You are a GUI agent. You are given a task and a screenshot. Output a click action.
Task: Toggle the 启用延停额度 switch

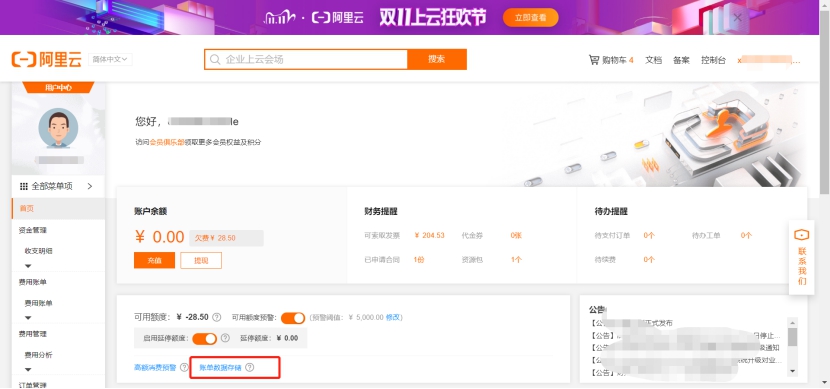point(205,338)
